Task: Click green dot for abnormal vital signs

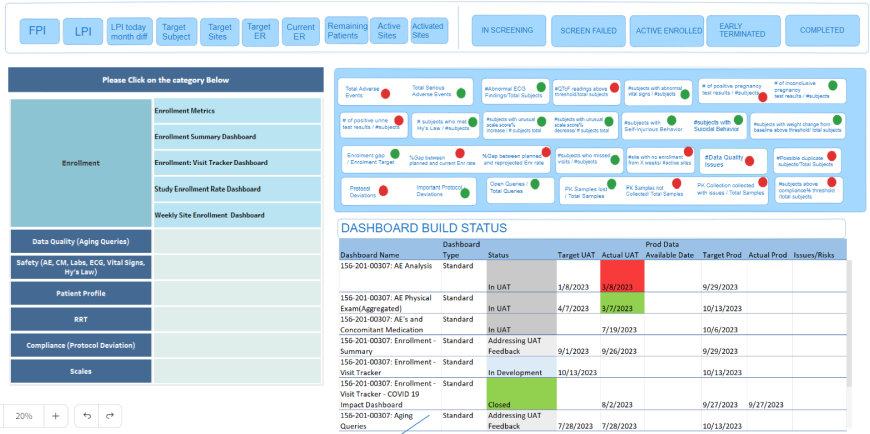Action: (685, 94)
